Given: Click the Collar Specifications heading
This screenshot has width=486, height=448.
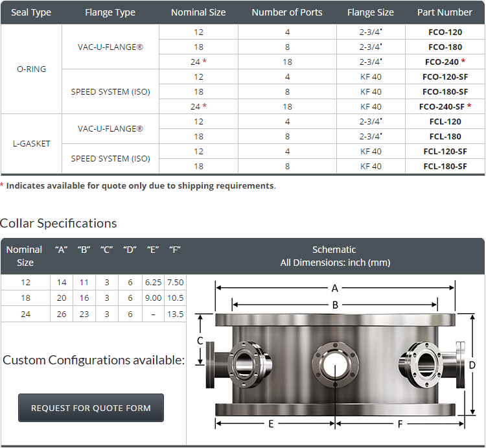Looking at the screenshot, I should pyautogui.click(x=58, y=223).
